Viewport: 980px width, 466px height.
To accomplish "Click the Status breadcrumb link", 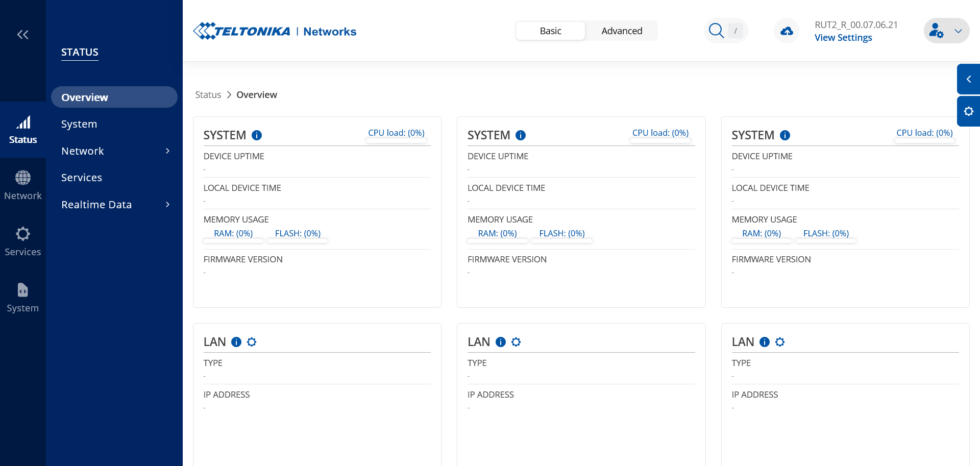I will 208,95.
